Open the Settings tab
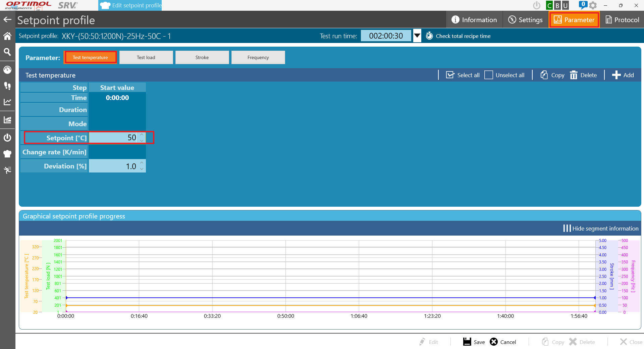This screenshot has height=349, width=644. (x=525, y=20)
